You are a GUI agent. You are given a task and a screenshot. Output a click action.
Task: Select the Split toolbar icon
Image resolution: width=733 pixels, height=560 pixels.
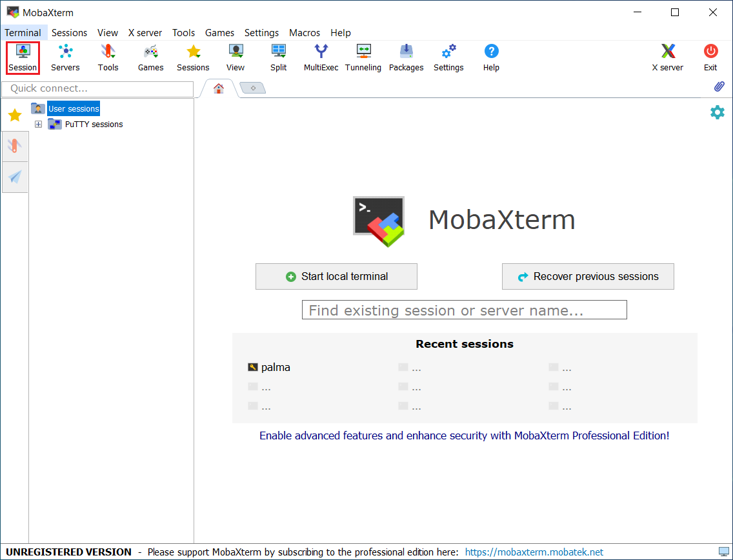(x=278, y=58)
